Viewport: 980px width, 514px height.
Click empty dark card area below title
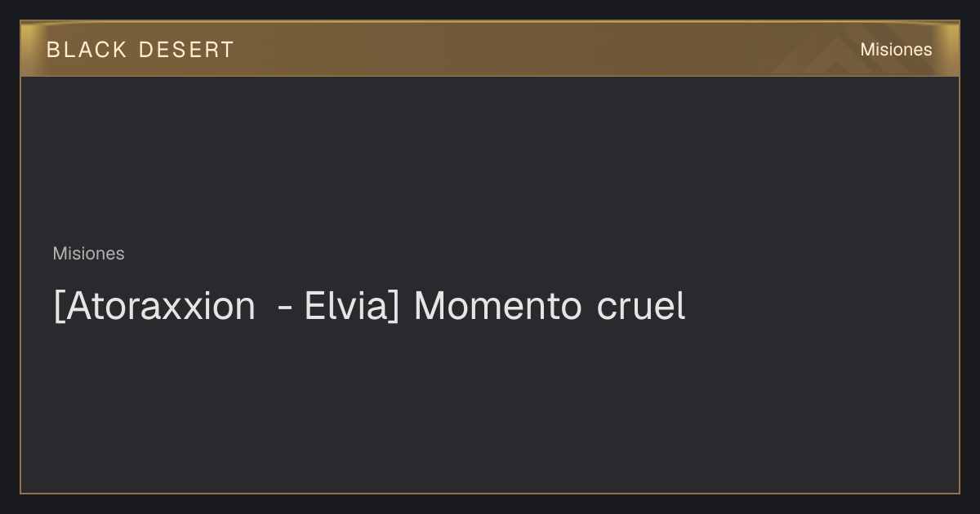coord(490,408)
